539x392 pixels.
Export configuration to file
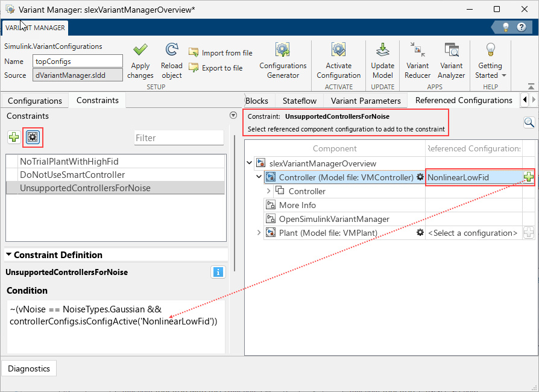[x=216, y=68]
